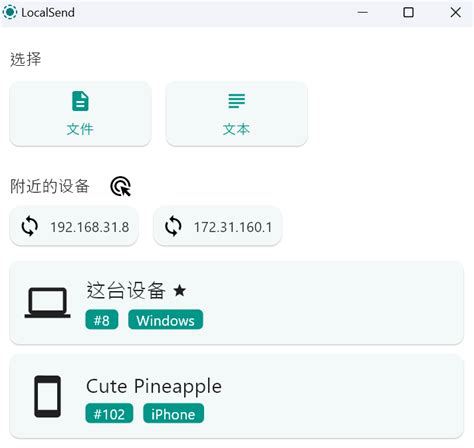Open the Cute Pineapple device card
The height and width of the screenshot is (448, 474).
pos(237,397)
